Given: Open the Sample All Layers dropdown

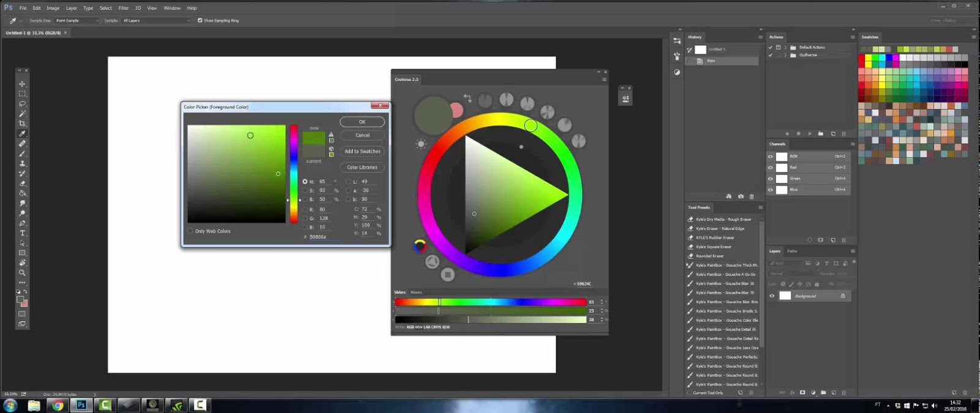Looking at the screenshot, I should pyautogui.click(x=156, y=20).
